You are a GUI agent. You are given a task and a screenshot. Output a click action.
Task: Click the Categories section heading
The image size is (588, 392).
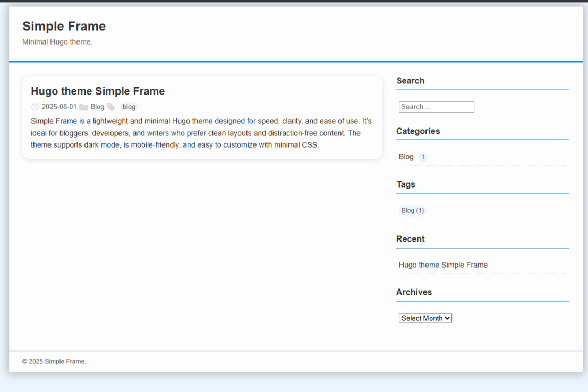click(x=418, y=131)
